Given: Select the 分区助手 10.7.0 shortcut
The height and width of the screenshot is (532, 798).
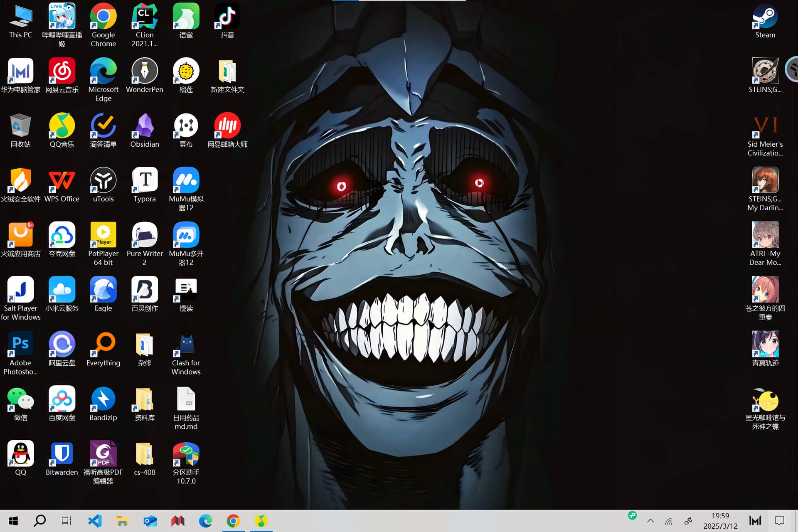Looking at the screenshot, I should click(186, 463).
